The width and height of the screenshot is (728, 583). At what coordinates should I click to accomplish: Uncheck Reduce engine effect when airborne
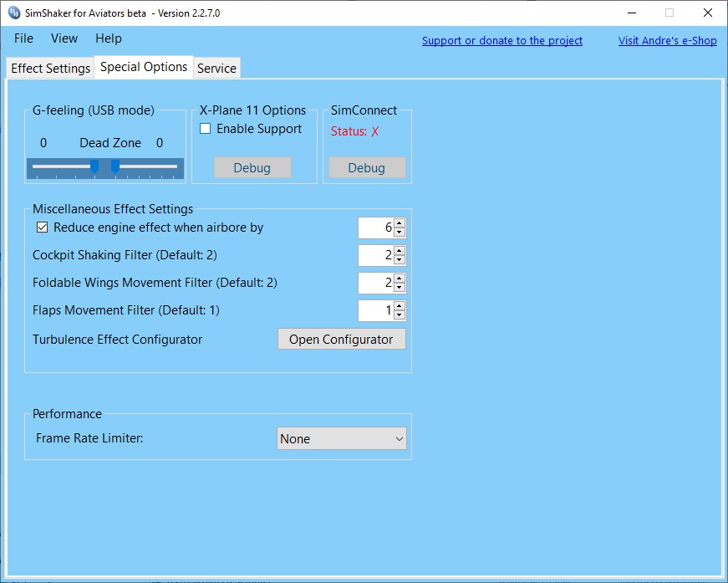click(x=43, y=227)
